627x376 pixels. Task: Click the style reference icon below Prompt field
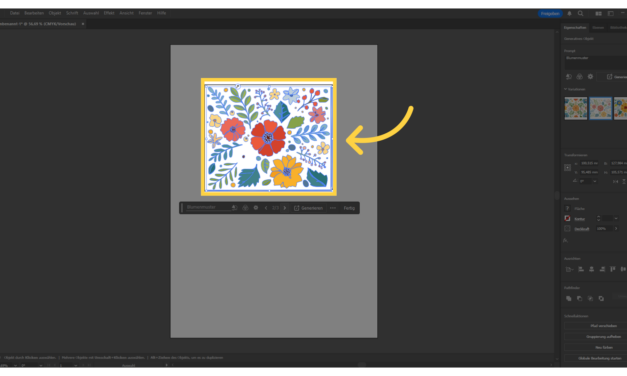569,77
